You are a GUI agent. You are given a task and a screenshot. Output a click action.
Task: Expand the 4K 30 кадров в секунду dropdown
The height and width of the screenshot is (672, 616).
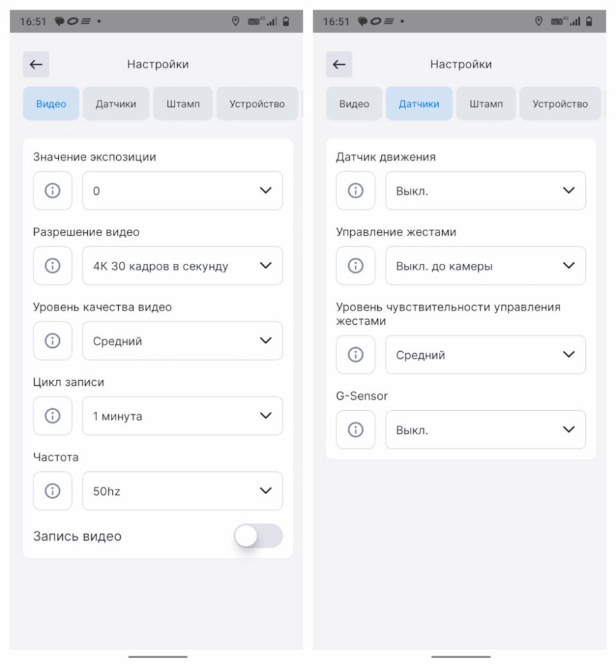coord(182,266)
